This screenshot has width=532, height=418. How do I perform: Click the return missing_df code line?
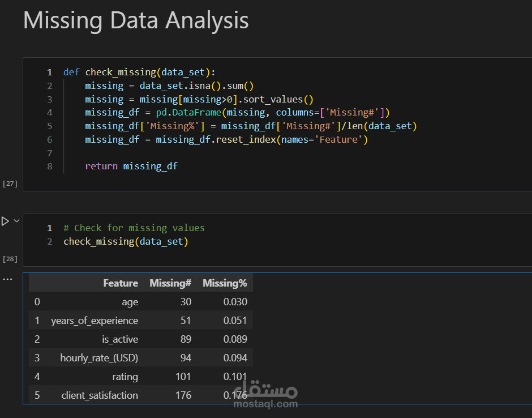tap(131, 166)
